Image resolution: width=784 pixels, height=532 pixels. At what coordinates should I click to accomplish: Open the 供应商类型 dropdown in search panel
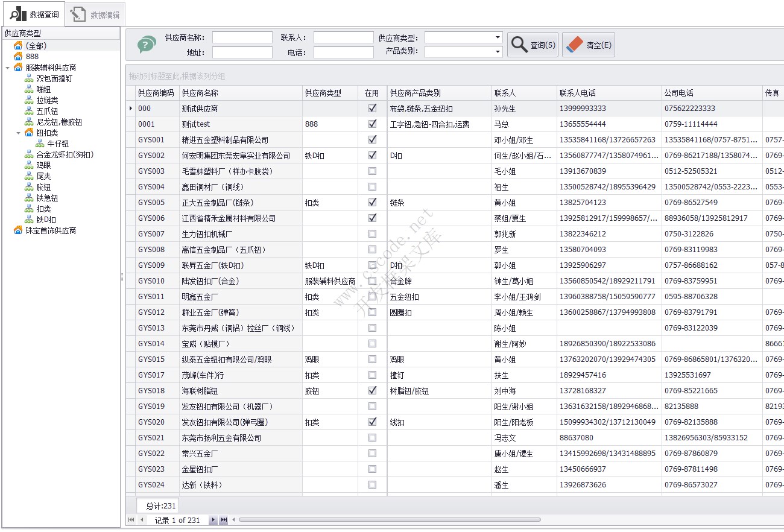pos(498,37)
